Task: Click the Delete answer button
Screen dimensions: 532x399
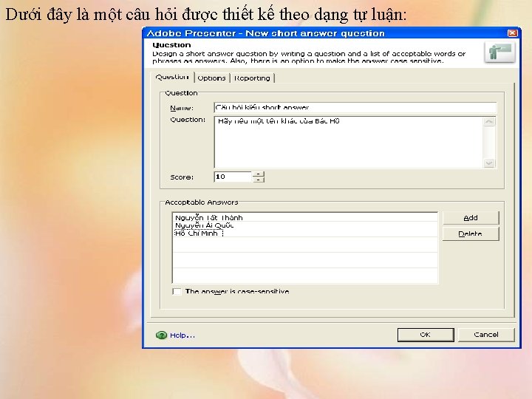Action: 471,233
